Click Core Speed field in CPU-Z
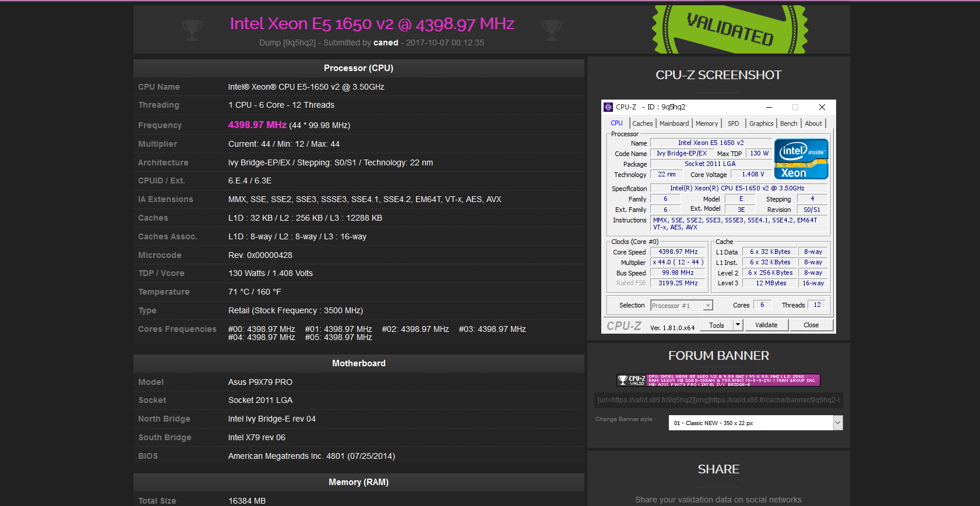Viewport: 980px width, 506px height. coord(678,252)
